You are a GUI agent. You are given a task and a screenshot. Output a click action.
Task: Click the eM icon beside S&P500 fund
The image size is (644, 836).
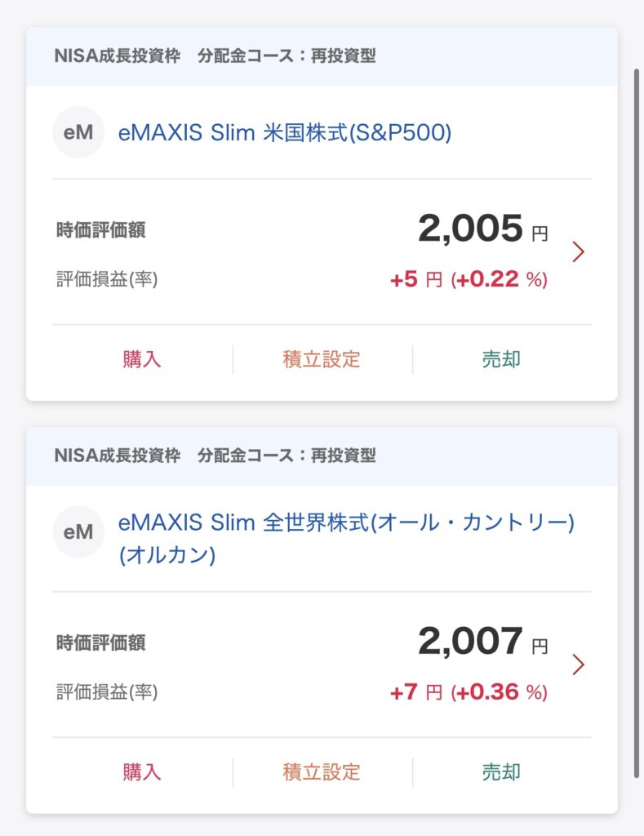coord(78,132)
